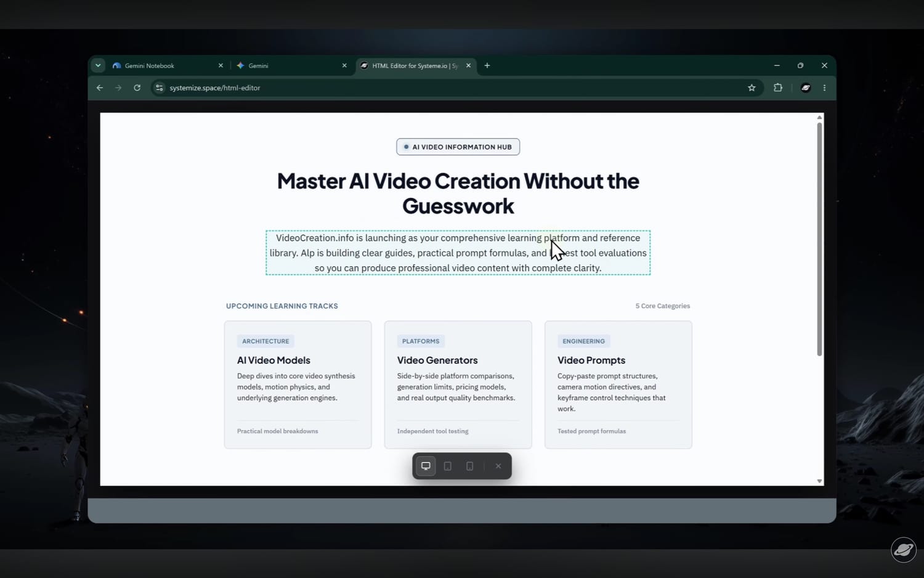Close the Gemini tab
This screenshot has height=578, width=924.
tap(344, 65)
